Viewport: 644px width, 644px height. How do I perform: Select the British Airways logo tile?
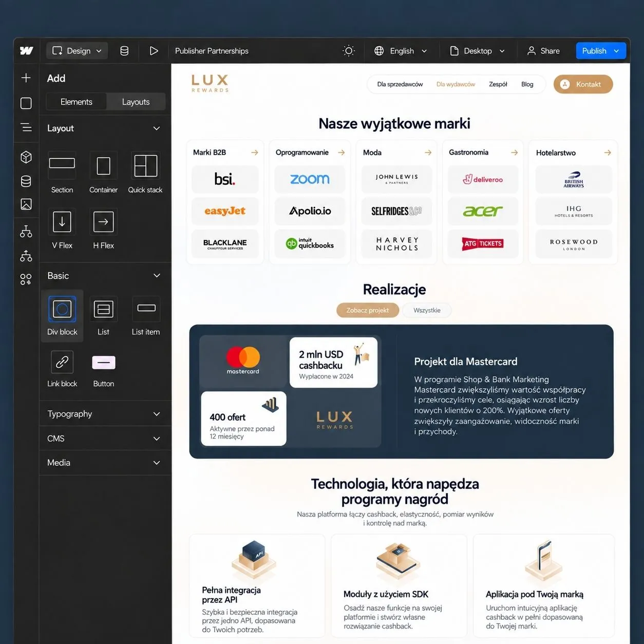[x=574, y=179]
